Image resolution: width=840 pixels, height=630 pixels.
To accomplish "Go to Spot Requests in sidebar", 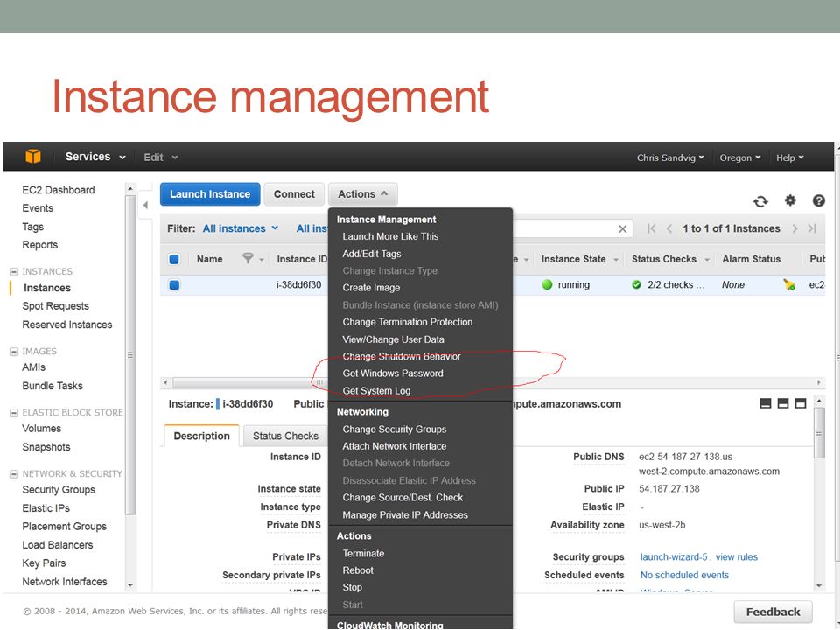I will 56,306.
